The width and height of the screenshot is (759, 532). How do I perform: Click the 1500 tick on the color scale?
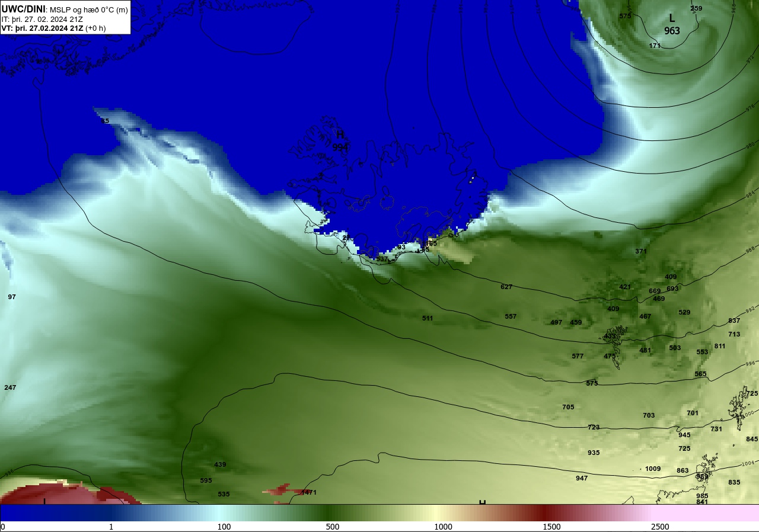click(x=551, y=527)
